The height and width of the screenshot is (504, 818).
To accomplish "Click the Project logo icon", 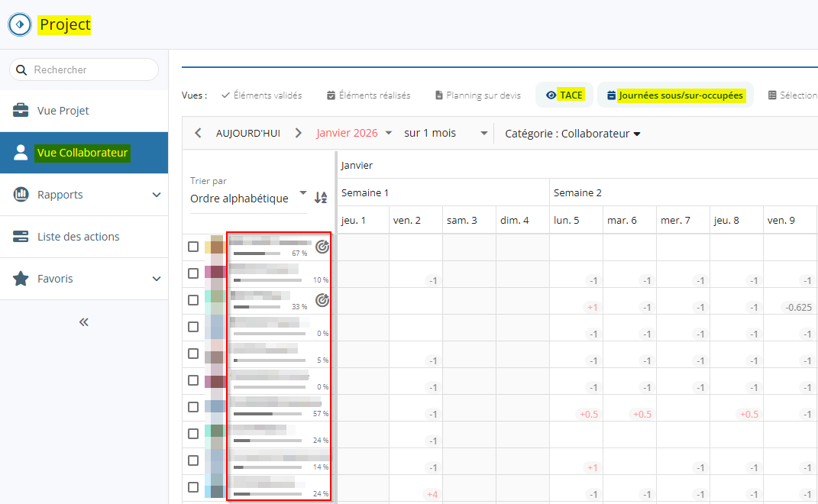I will pos(19,24).
